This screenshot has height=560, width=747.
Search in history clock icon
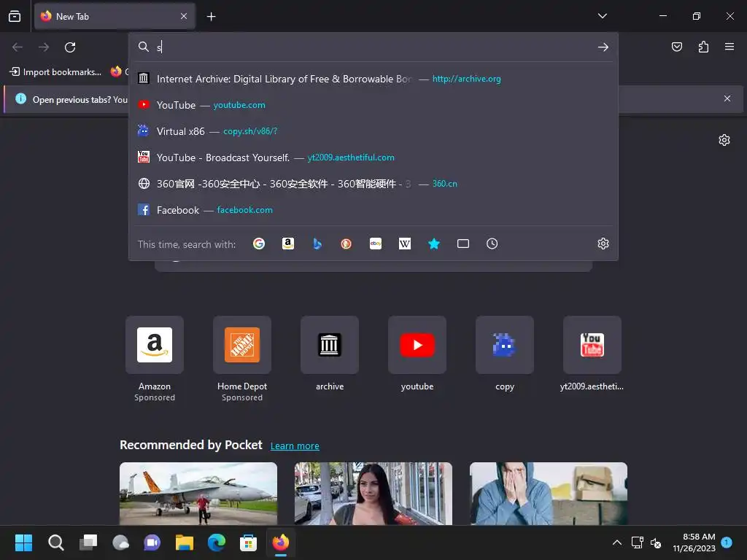(492, 244)
